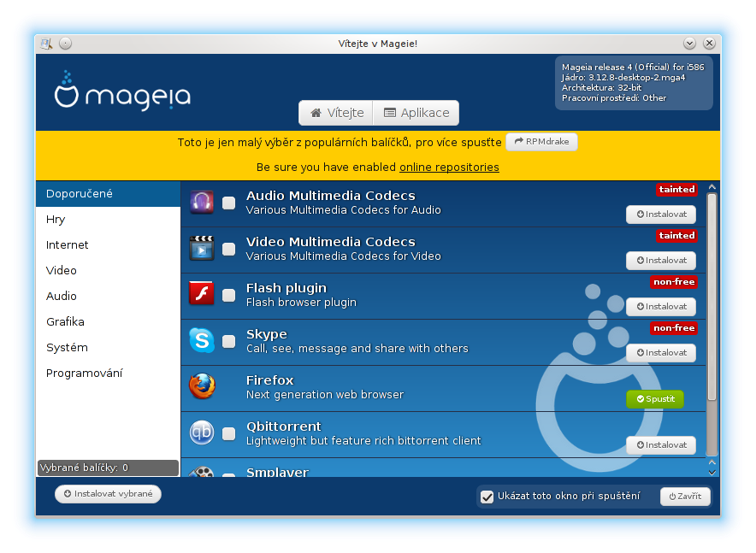Click 'Vybrané balíčky: 0' status label
This screenshot has width=756, height=553.
point(108,468)
